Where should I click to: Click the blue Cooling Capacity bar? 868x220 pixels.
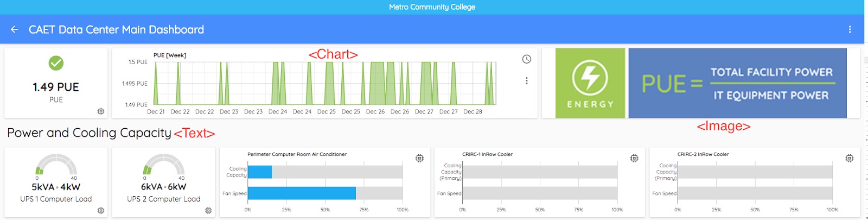pyautogui.click(x=260, y=172)
